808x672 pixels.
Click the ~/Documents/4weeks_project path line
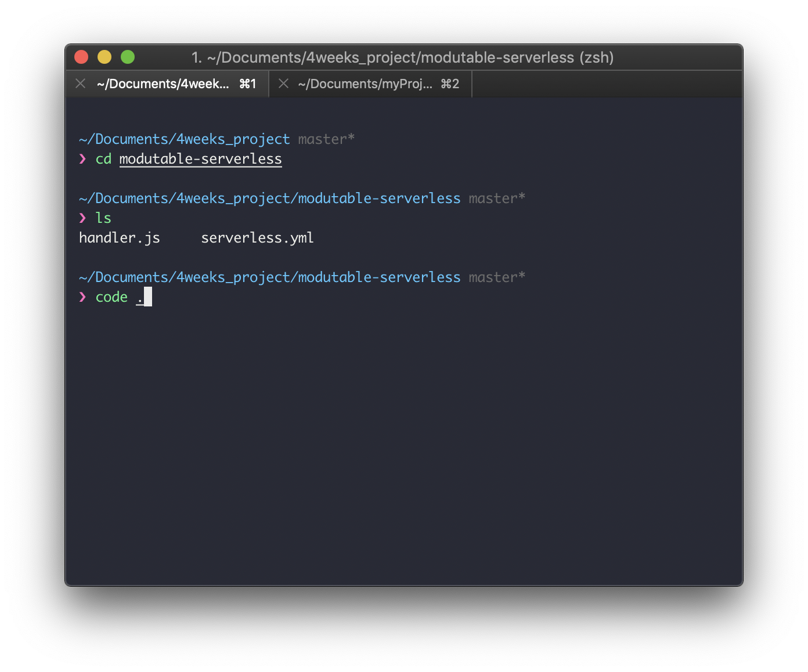[x=184, y=139]
